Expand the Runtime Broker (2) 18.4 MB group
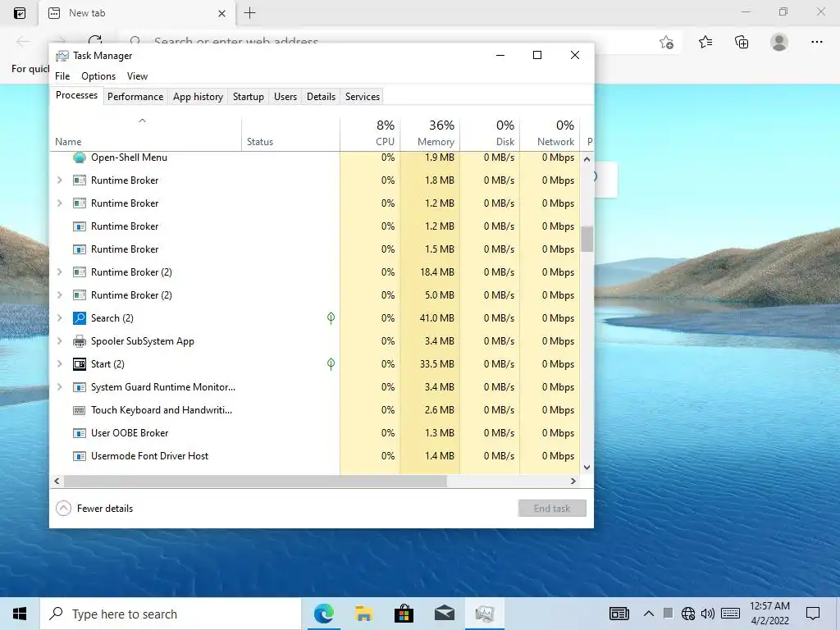This screenshot has width=840, height=630. click(59, 272)
